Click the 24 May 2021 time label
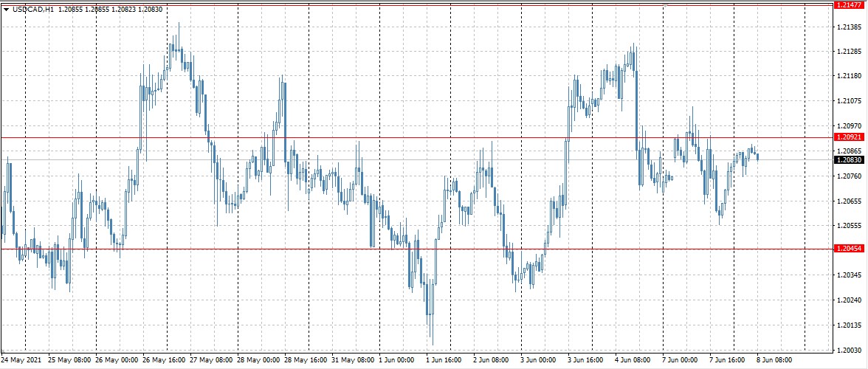868x369 pixels. click(21, 359)
